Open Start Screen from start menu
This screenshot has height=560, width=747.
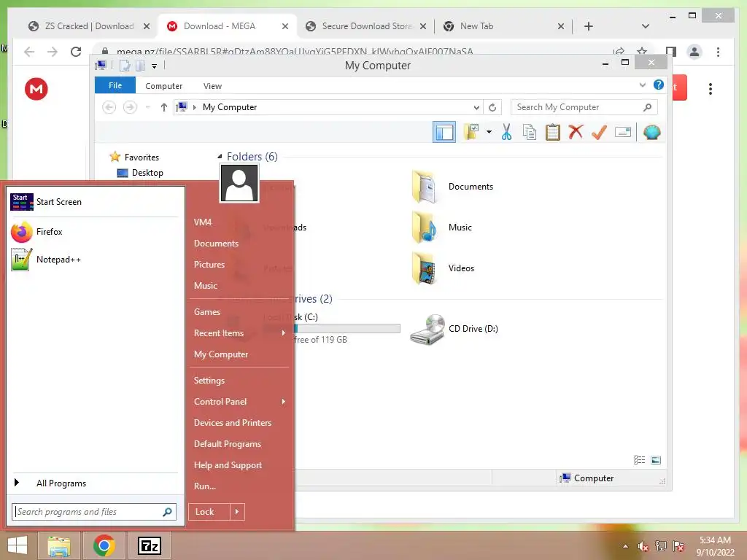(94, 202)
